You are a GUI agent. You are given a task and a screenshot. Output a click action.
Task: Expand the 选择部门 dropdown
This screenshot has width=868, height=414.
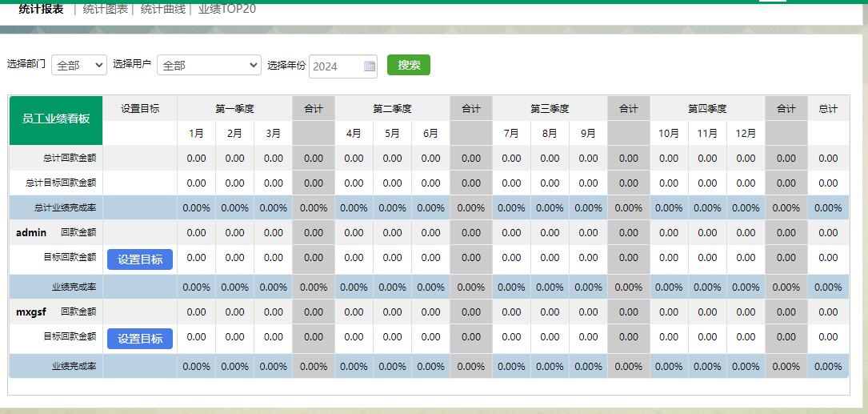coord(78,66)
